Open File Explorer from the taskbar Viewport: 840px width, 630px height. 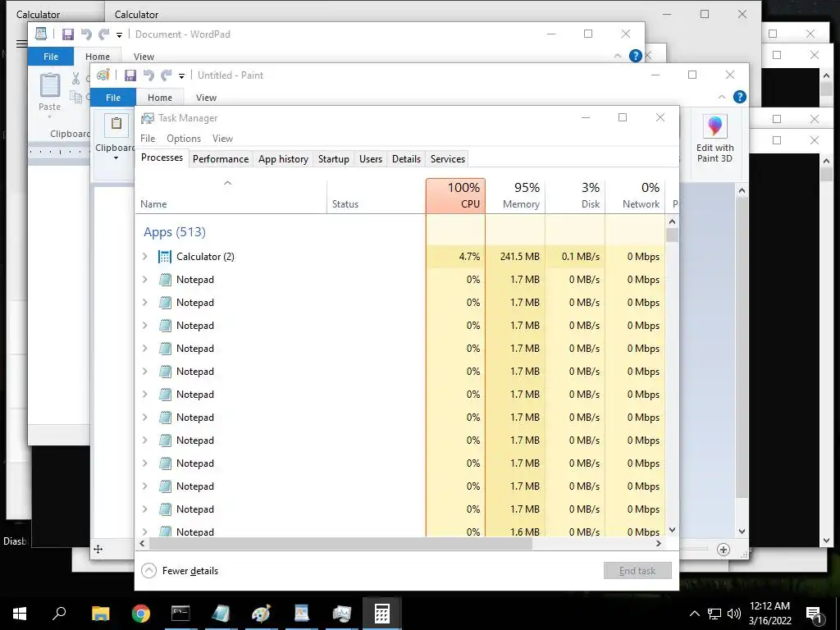100,614
